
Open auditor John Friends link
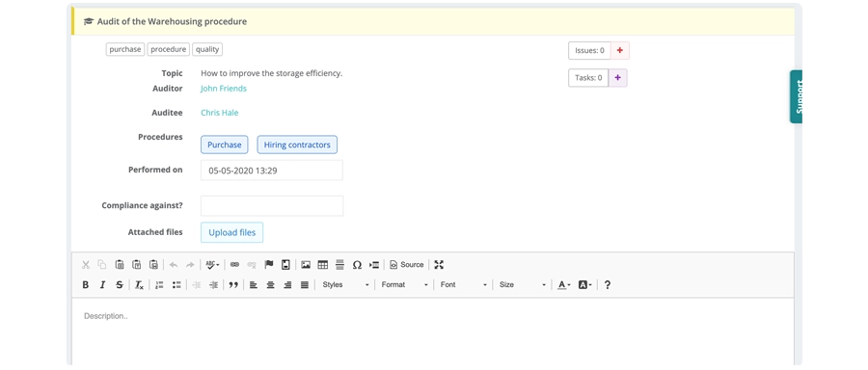point(224,89)
